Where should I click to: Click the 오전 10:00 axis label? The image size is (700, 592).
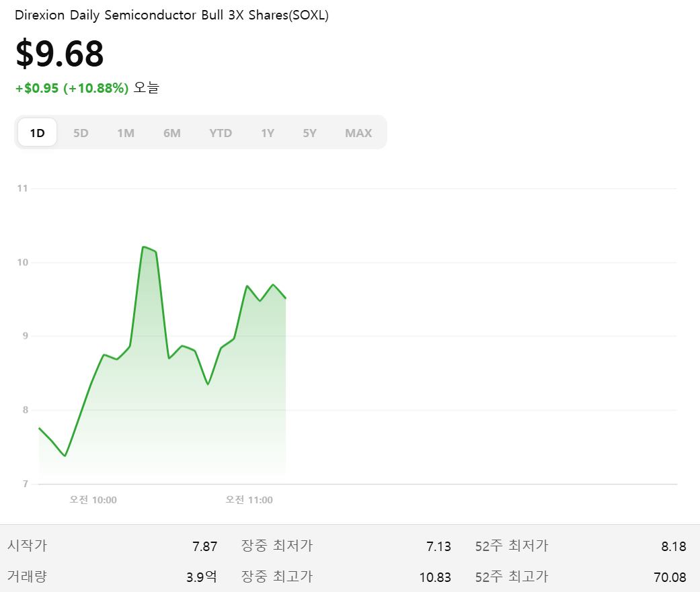click(93, 500)
